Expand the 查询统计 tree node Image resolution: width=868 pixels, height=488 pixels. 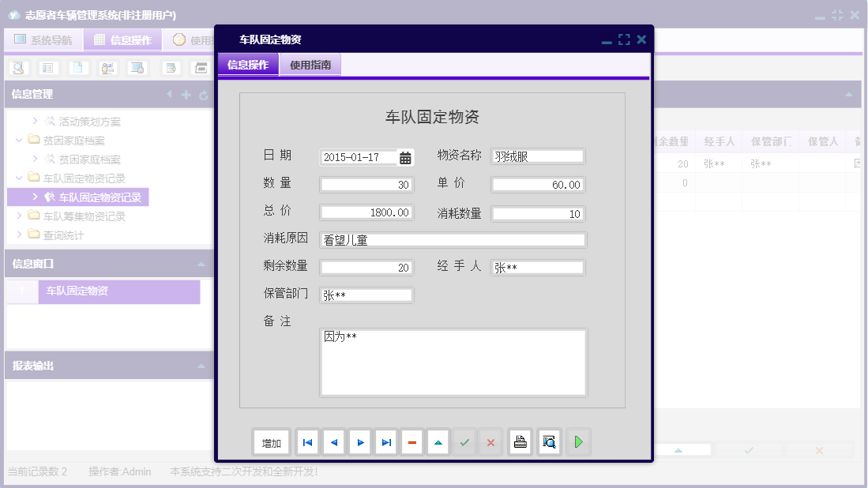(21, 233)
